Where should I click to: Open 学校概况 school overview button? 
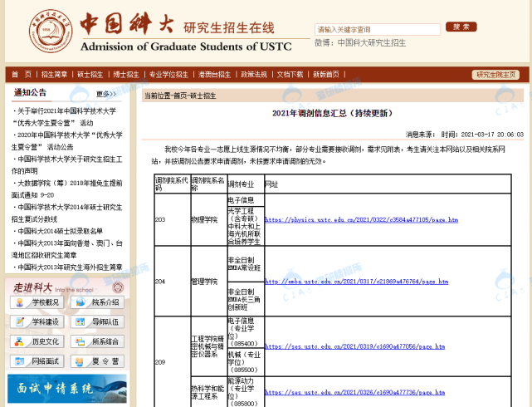coord(37,302)
